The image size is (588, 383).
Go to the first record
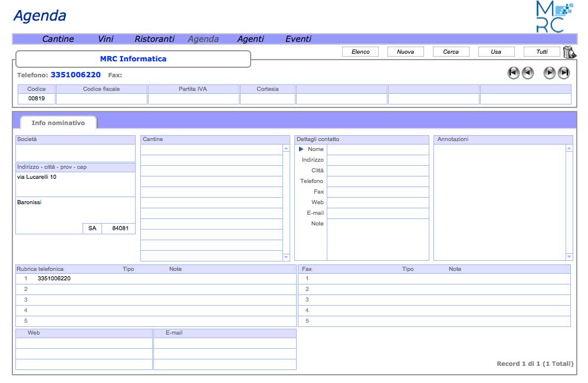(x=513, y=73)
